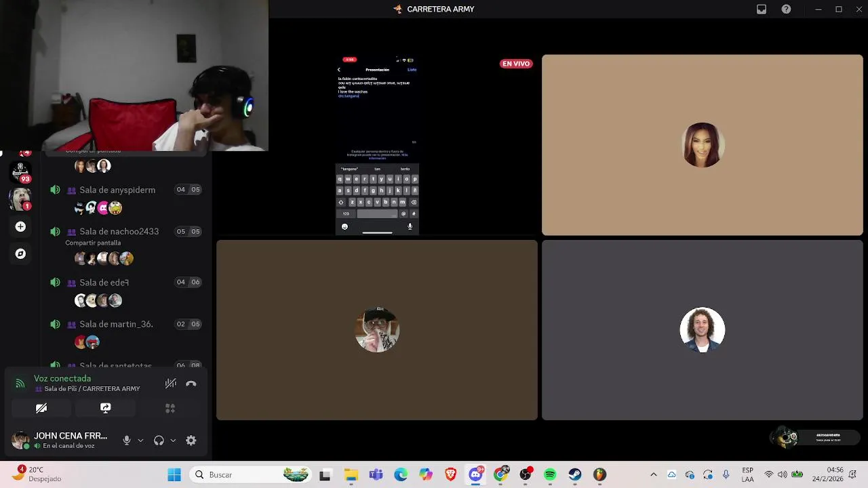868x488 pixels.
Task: Click the share screen button in voice panel
Action: (x=105, y=408)
